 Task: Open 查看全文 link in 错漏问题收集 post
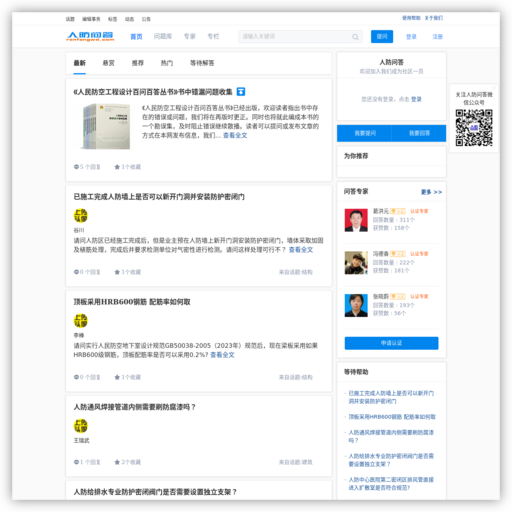[235, 135]
